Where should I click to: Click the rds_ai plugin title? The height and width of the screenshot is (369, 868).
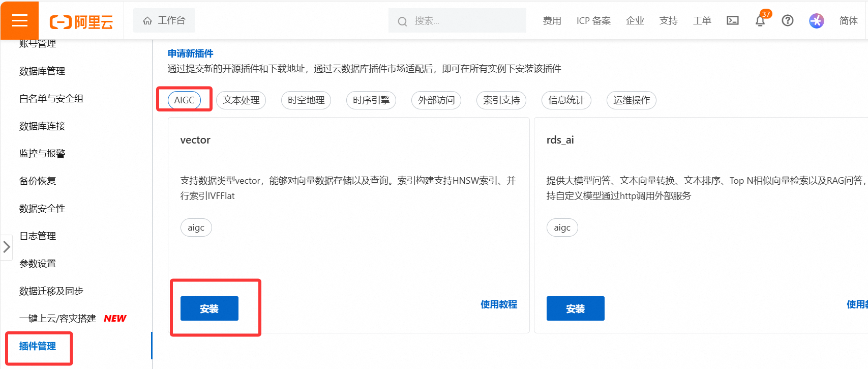point(560,140)
